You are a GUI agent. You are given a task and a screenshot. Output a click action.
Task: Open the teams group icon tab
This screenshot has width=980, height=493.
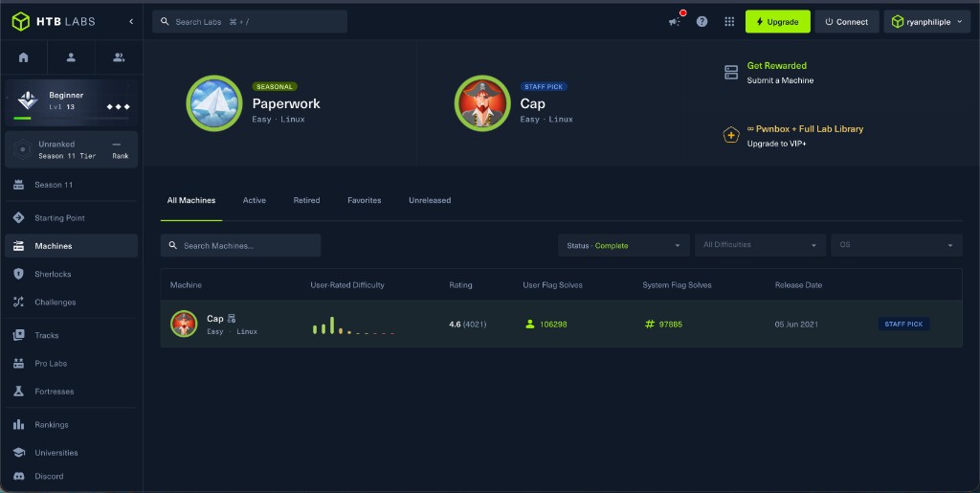coord(119,57)
